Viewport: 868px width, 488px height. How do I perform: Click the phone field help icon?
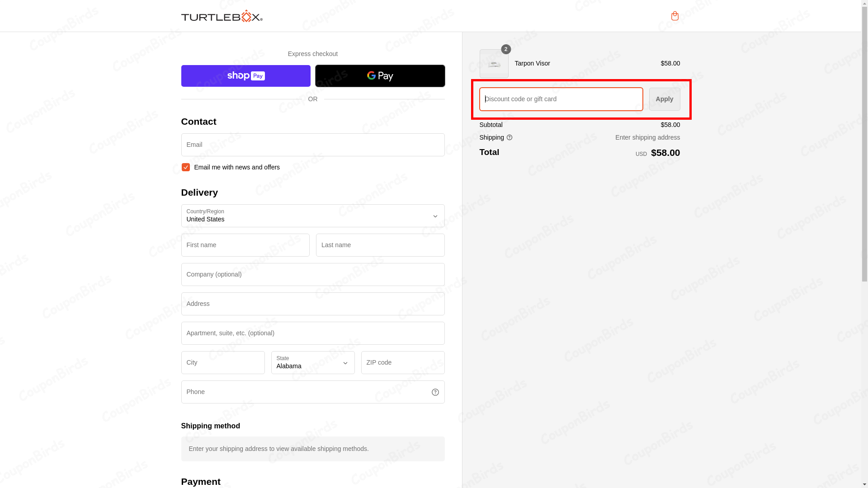[435, 392]
